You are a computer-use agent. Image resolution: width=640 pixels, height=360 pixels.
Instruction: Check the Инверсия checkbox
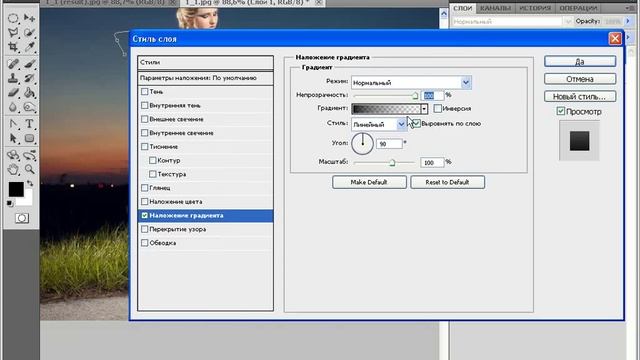(438, 109)
